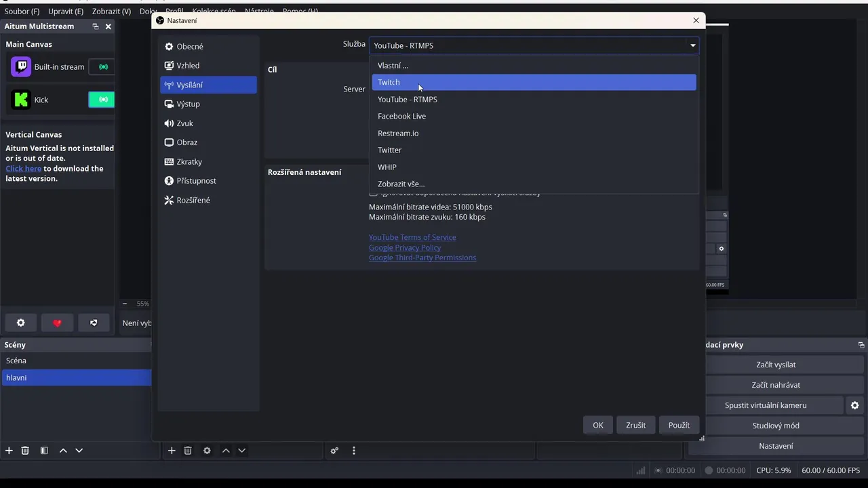868x488 pixels.
Task: Remove selected source with trash icon
Action: coord(188,451)
